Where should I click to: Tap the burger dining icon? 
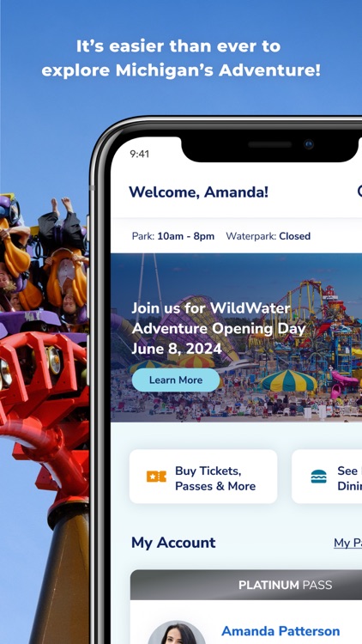pos(319,477)
